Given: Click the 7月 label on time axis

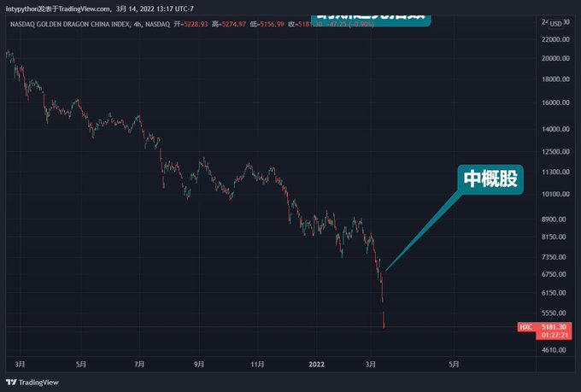Looking at the screenshot, I should click(139, 365).
